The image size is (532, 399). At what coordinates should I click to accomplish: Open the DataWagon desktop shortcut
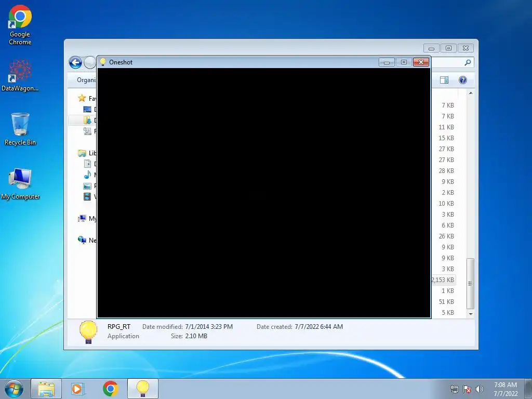(20, 75)
